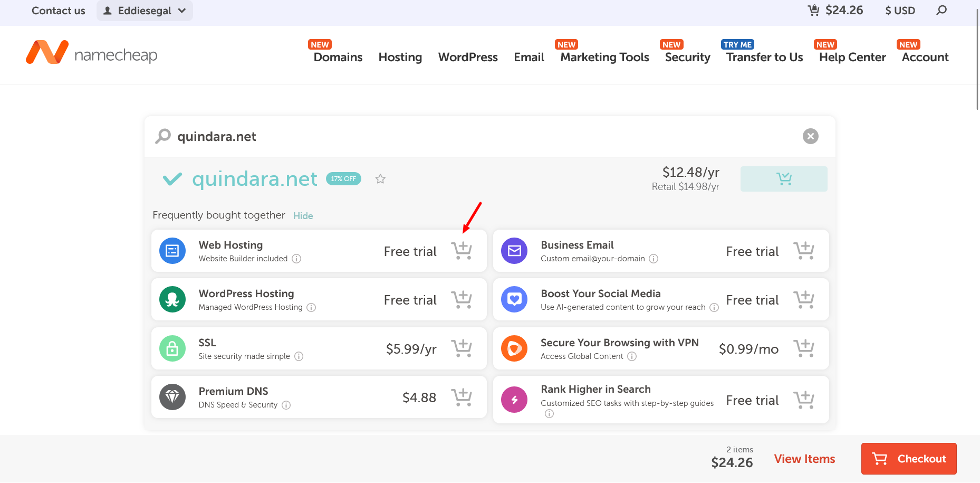Favorite quindara.net with the star icon

pyautogui.click(x=380, y=179)
